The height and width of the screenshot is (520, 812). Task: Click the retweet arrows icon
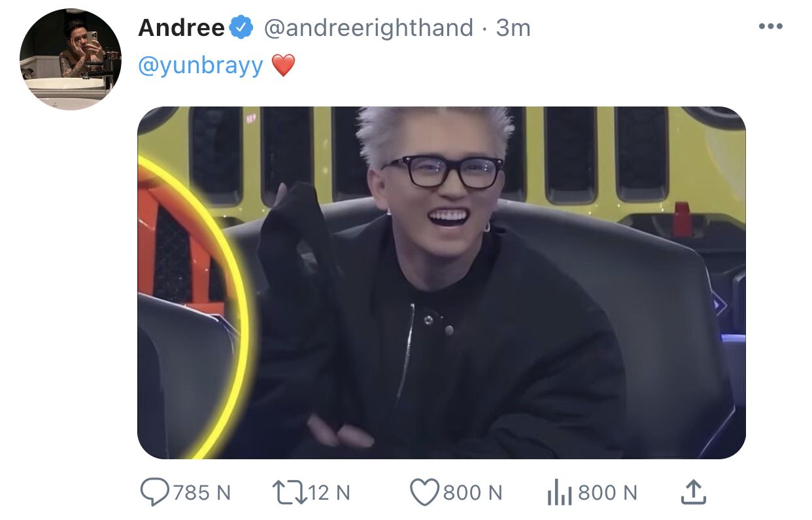[288, 493]
